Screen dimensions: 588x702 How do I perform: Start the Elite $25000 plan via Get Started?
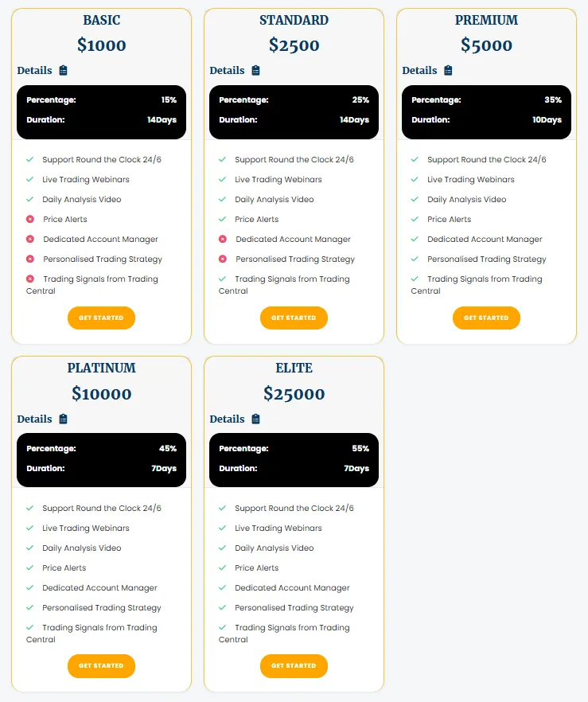tap(294, 665)
